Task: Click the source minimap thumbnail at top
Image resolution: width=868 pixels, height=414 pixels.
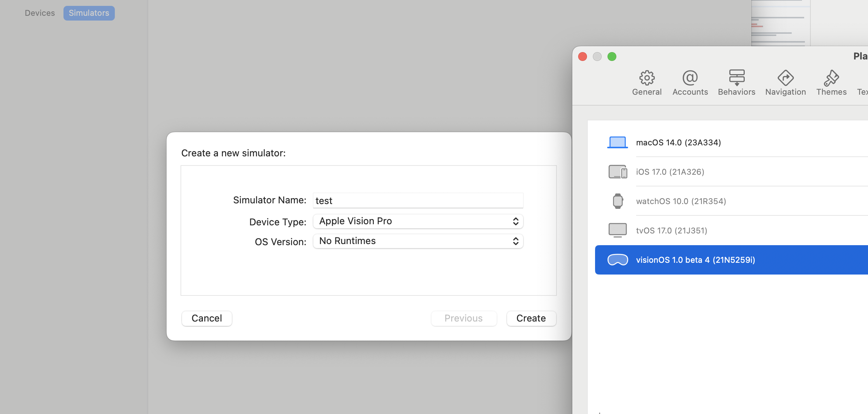Action: coord(780,23)
